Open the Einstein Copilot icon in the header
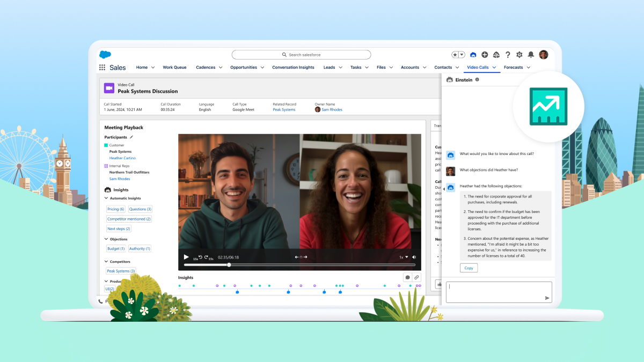The image size is (644, 362). 473,54
